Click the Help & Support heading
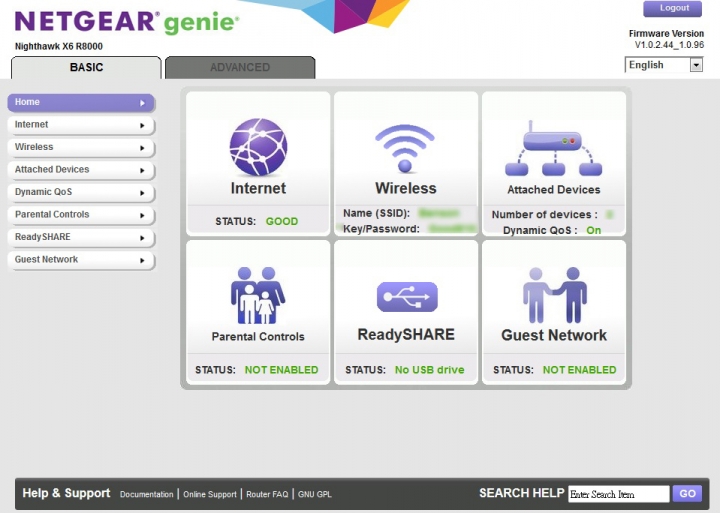Image resolution: width=720 pixels, height=513 pixels. pyautogui.click(x=67, y=493)
